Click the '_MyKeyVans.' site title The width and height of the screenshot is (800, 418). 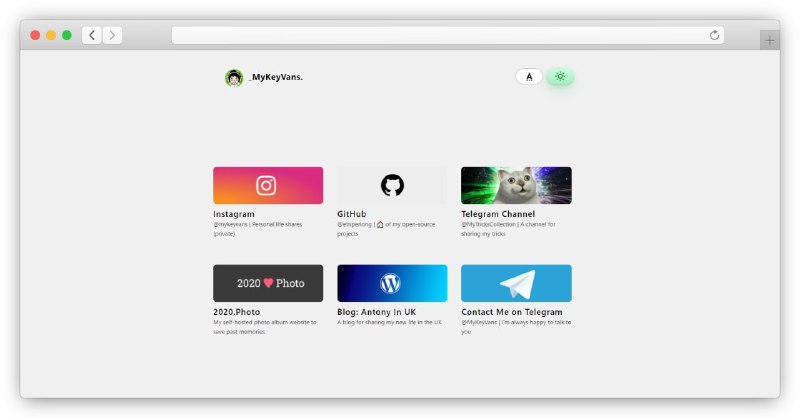point(276,77)
